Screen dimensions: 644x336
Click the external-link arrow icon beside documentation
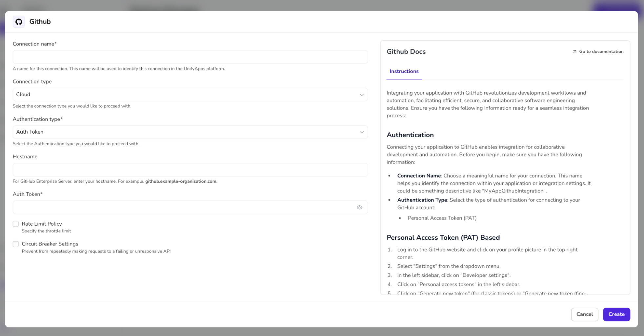[574, 52]
